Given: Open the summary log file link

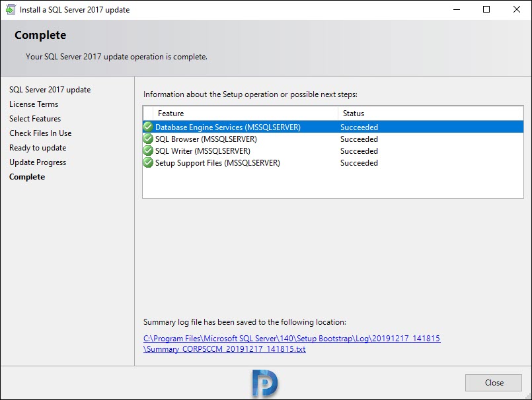Looking at the screenshot, I should click(x=292, y=344).
